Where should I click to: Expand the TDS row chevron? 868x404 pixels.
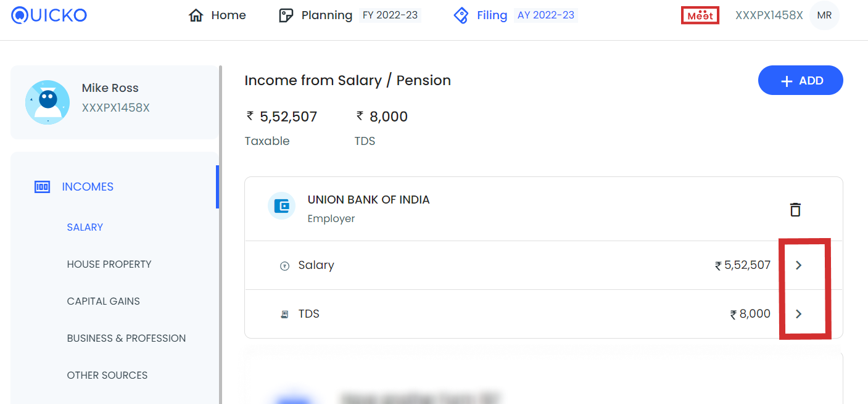pos(799,314)
